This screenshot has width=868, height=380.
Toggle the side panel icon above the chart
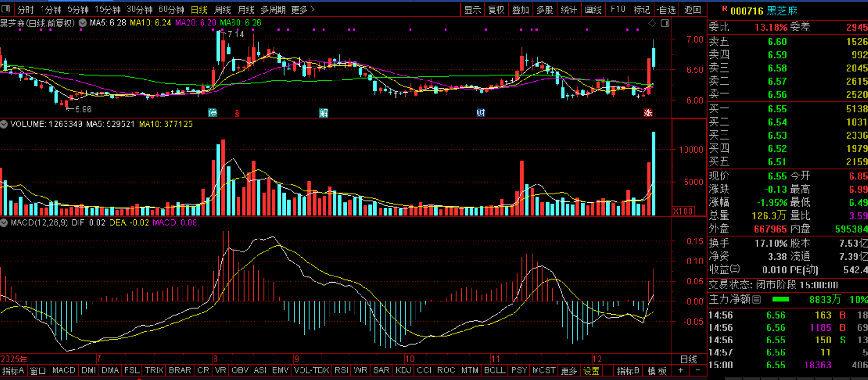pyautogui.click(x=665, y=23)
